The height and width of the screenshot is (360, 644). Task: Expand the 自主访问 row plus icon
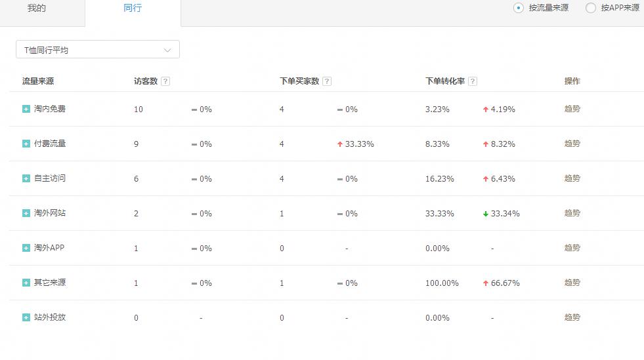26,178
